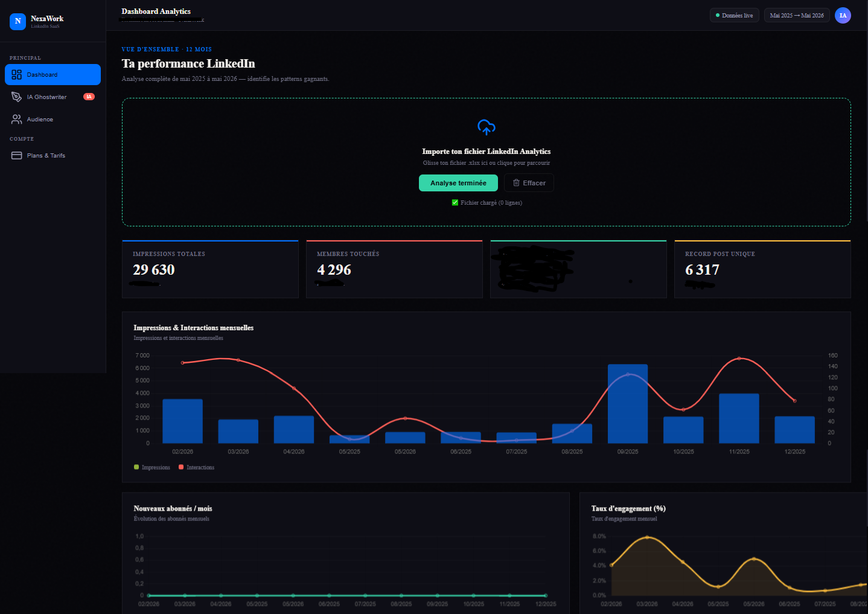Click the NexaWork N logo icon
This screenshot has width=868, height=614.
pos(18,21)
